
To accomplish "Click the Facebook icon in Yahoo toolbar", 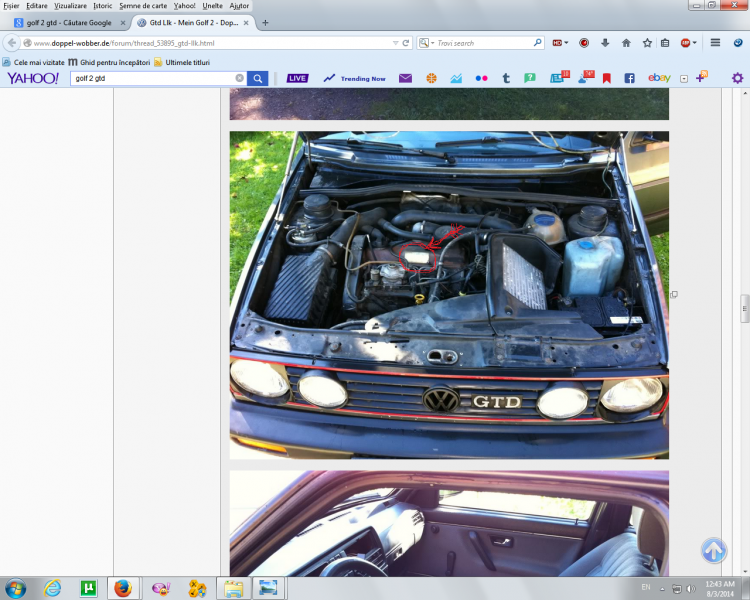I will coord(630,78).
